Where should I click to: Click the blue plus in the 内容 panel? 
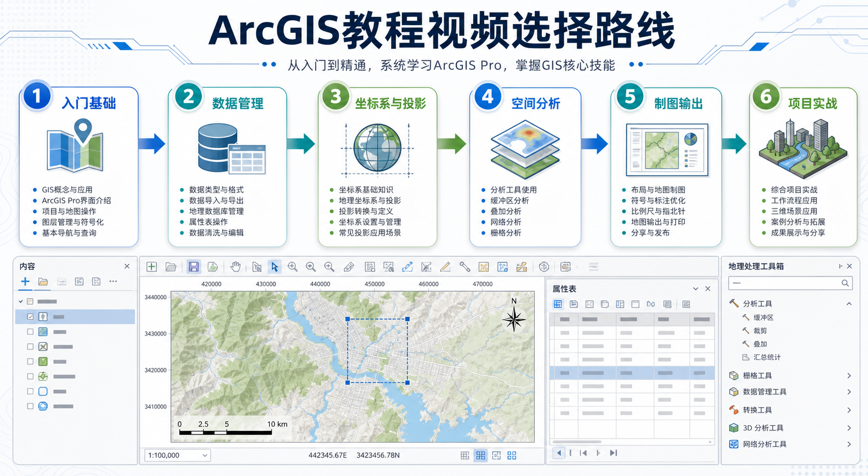pyautogui.click(x=25, y=281)
